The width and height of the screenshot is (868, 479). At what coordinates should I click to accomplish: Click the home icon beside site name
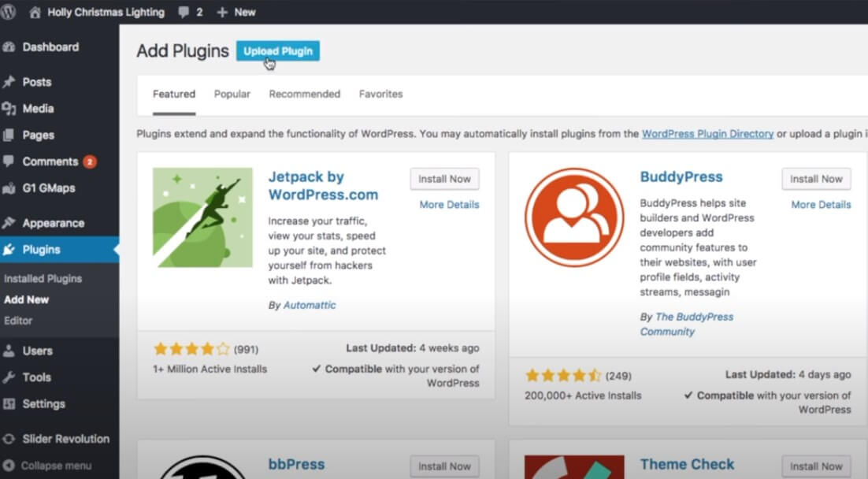click(x=35, y=12)
